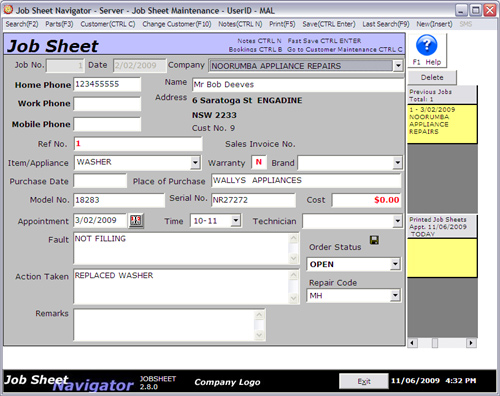500x396 pixels.
Task: Click the Cust No. 9 text
Action: pos(213,128)
